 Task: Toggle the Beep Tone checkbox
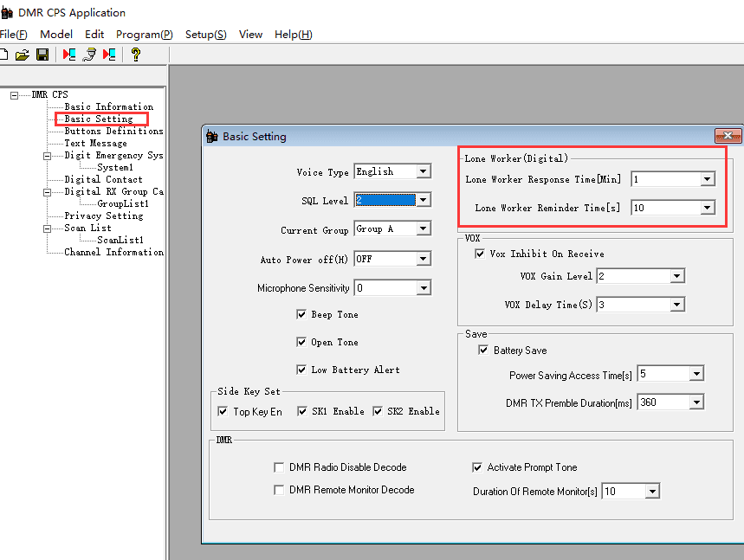[301, 314]
